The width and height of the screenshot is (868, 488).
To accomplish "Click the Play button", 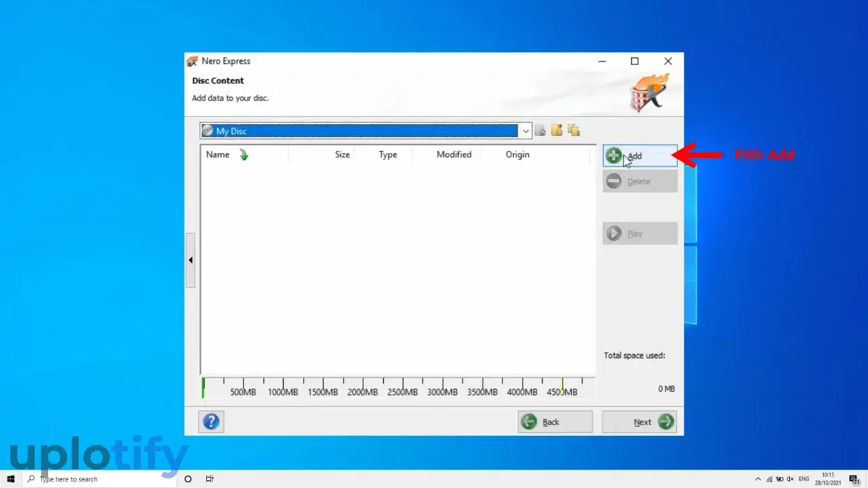I will click(x=639, y=233).
